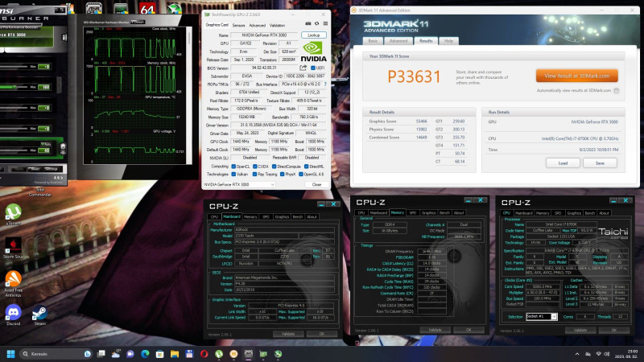Open Avast Free Antivirus desktop icon
The width and height of the screenshot is (644, 362).
13,284
